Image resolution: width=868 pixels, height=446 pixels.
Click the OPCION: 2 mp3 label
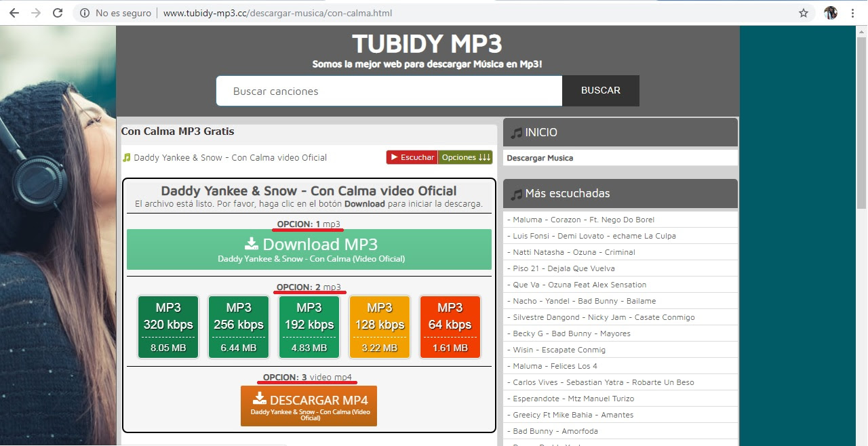click(309, 287)
